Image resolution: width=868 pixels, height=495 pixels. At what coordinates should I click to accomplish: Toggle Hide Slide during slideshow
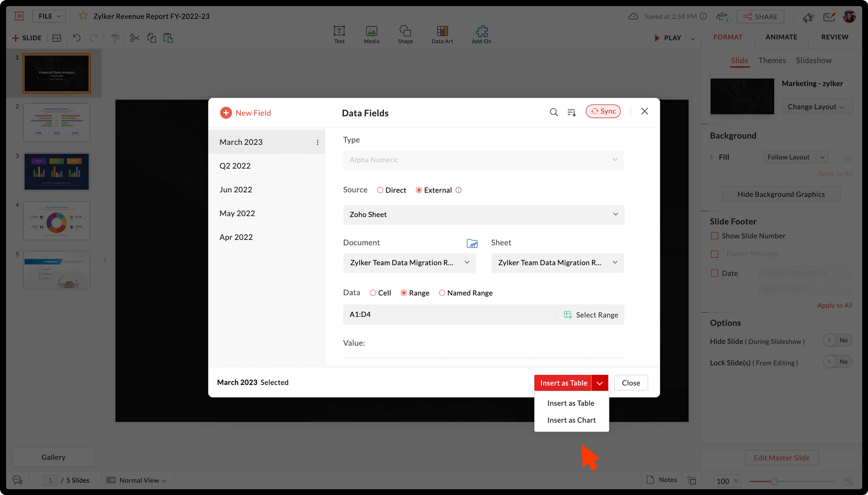coord(837,340)
